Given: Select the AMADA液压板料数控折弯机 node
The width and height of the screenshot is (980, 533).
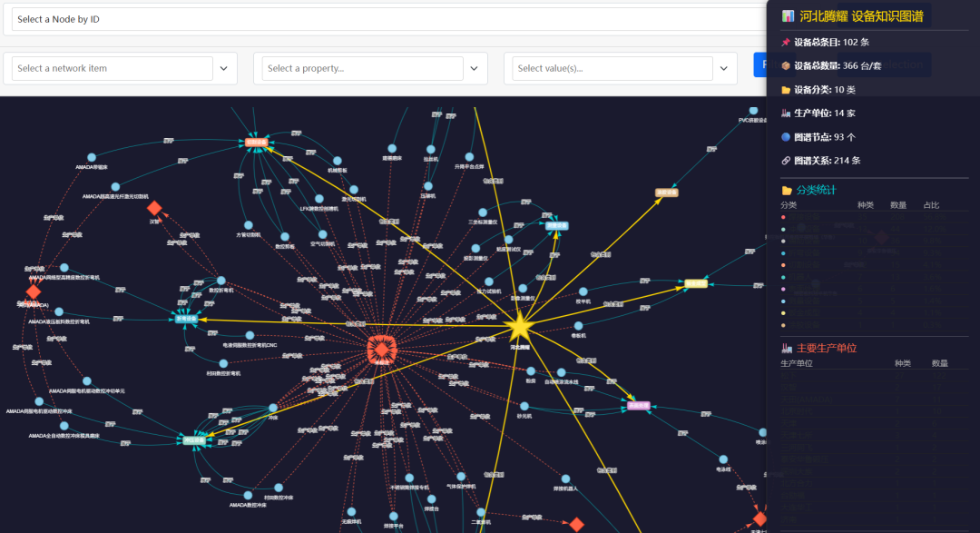Looking at the screenshot, I should click(59, 311).
